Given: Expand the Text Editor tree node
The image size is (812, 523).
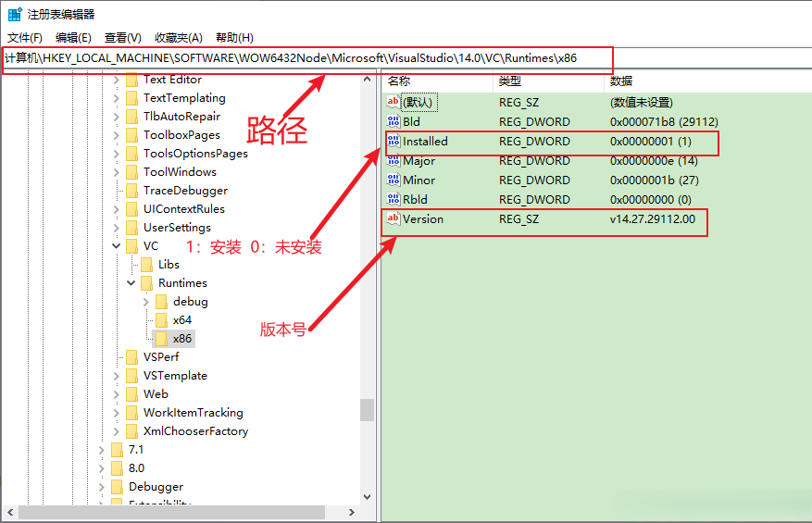Looking at the screenshot, I should coord(117,80).
